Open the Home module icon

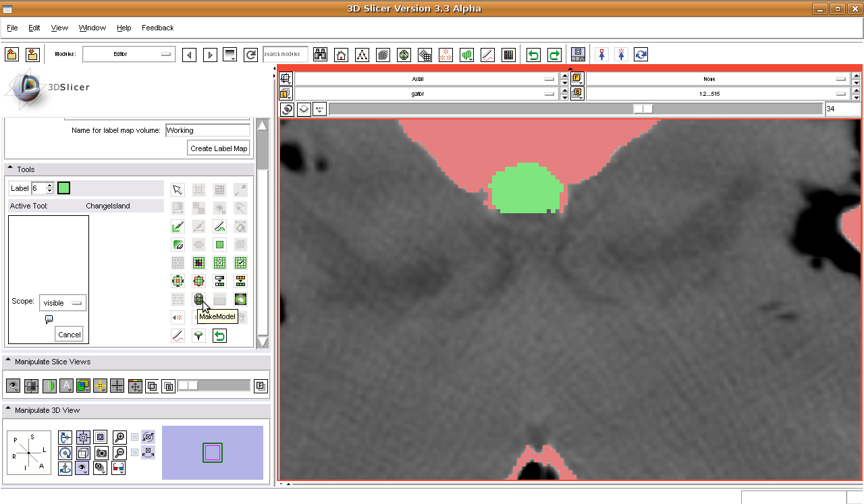click(x=342, y=55)
